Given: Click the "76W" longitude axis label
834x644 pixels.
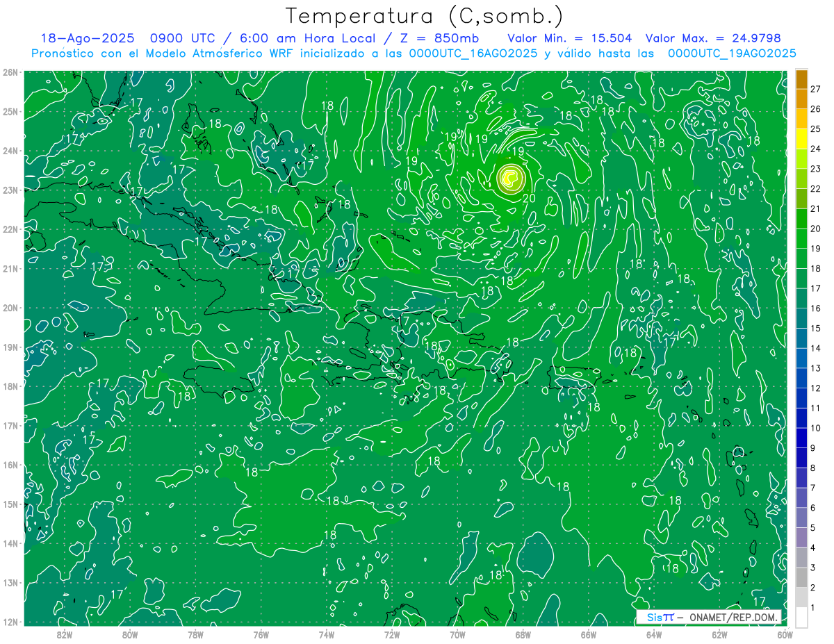Looking at the screenshot, I should tap(261, 634).
